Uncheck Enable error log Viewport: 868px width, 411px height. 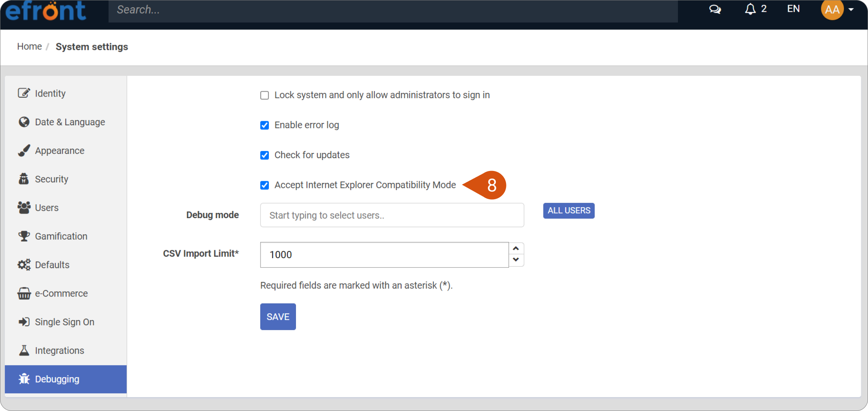pyautogui.click(x=265, y=125)
